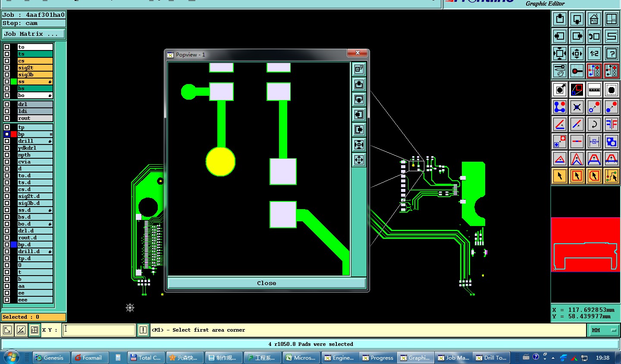Toggle the checkbox for layer ts
621x364 pixels.
point(7,54)
